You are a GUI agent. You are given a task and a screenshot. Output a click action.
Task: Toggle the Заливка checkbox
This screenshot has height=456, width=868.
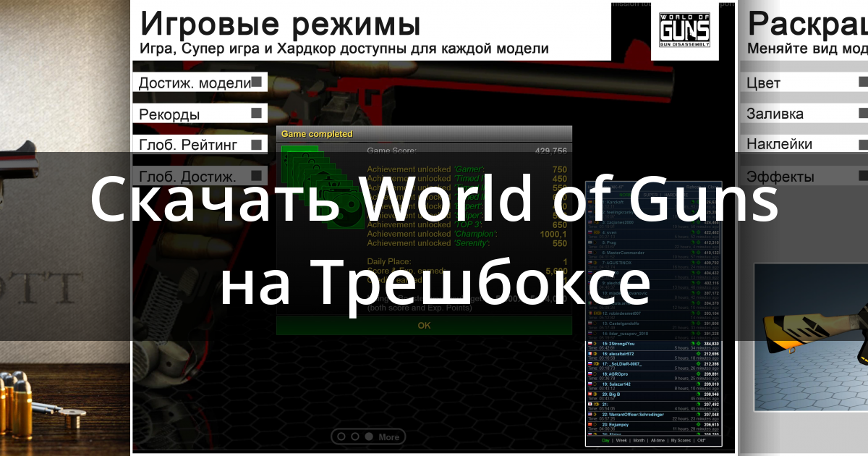[x=863, y=113]
